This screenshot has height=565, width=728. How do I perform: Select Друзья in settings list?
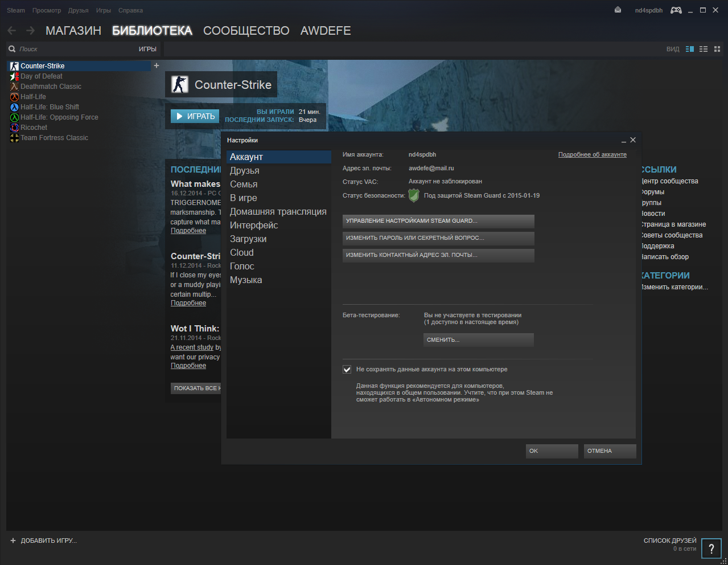click(279, 170)
